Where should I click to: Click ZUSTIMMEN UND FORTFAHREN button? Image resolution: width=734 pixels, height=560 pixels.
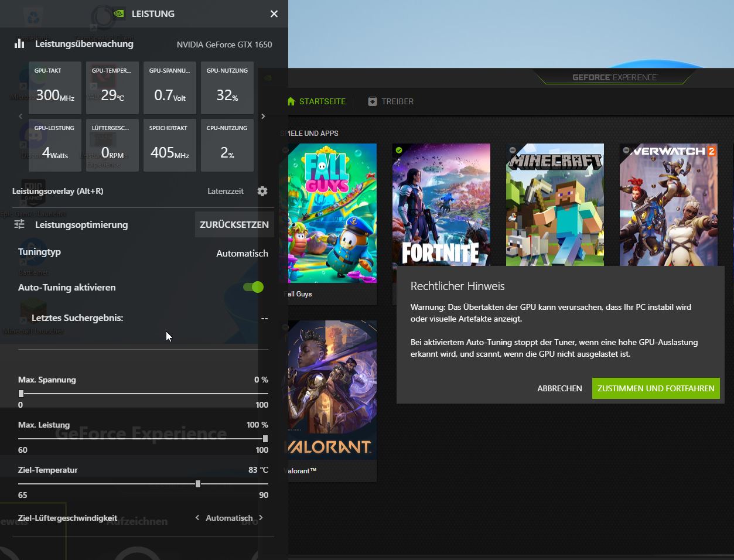point(656,388)
